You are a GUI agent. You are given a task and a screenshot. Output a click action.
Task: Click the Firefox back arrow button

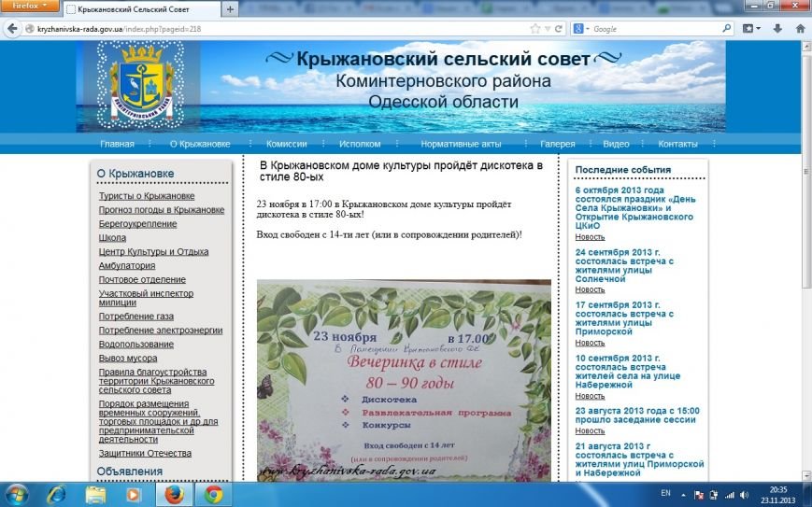12,29
